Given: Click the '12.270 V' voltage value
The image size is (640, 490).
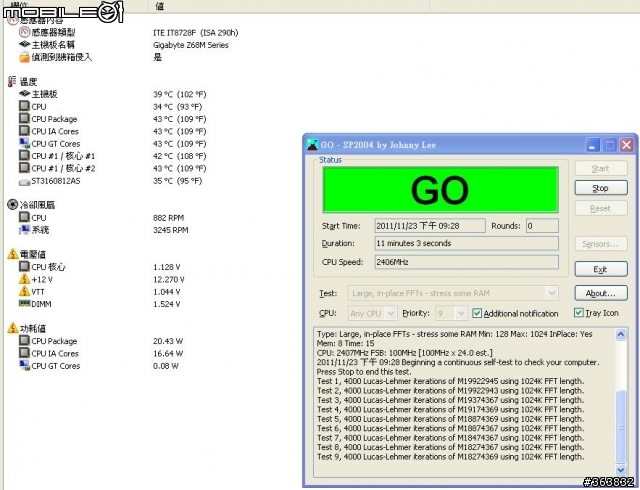Looking at the screenshot, I should click(x=169, y=279).
